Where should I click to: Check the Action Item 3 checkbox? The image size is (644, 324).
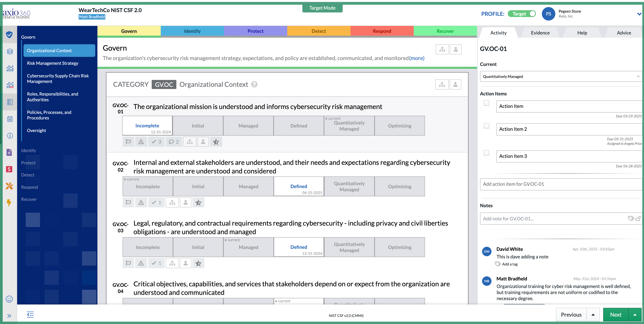[x=486, y=153]
